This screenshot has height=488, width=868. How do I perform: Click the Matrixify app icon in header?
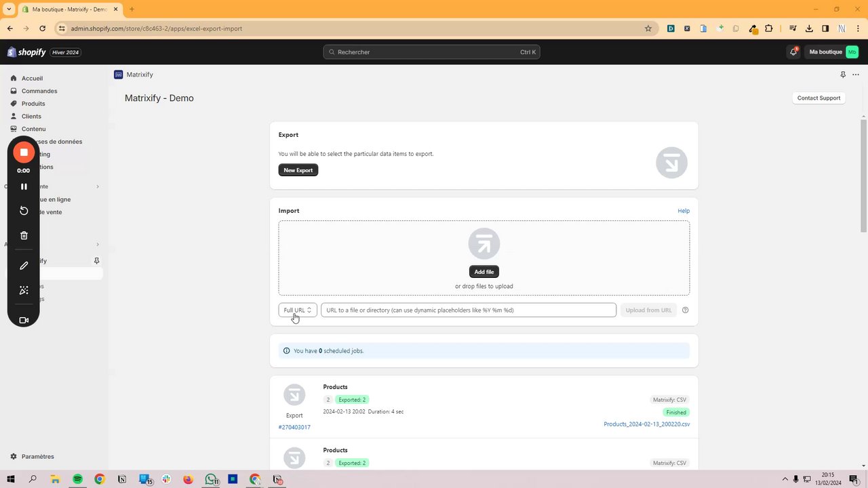point(119,75)
